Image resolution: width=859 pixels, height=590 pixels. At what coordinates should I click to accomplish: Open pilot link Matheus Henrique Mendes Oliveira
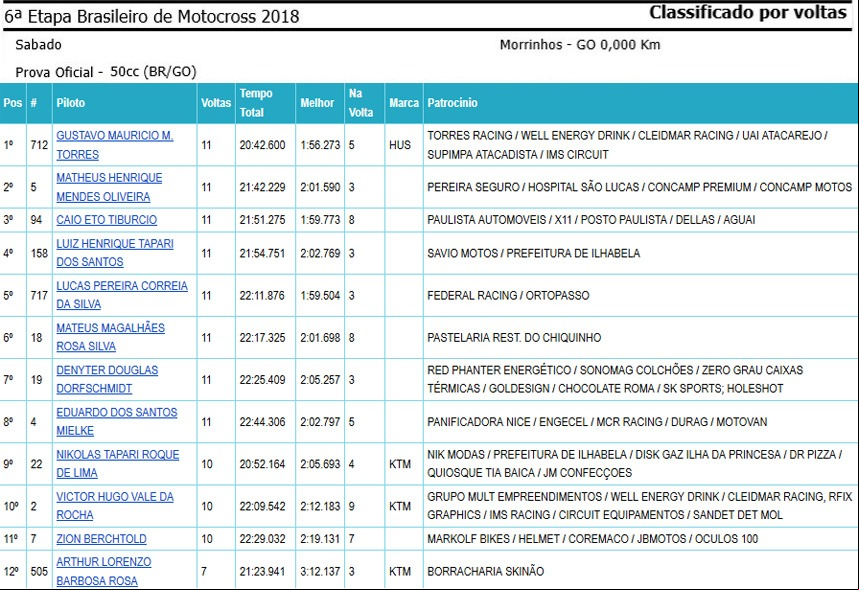[109, 187]
